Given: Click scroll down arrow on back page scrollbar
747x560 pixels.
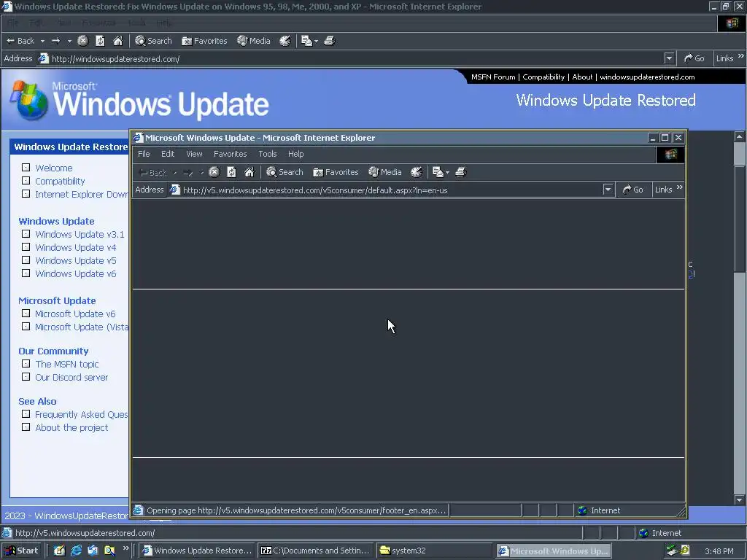Looking at the screenshot, I should point(740,500).
